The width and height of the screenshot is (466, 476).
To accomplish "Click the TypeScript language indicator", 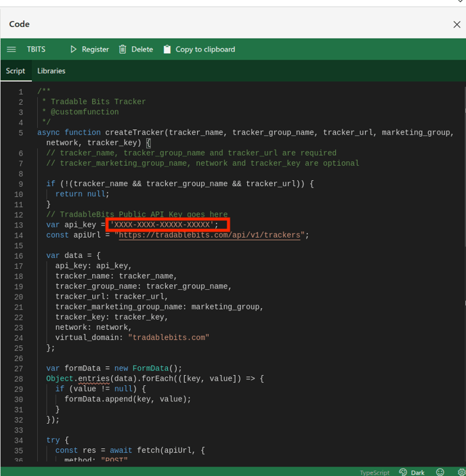I will click(x=375, y=473).
